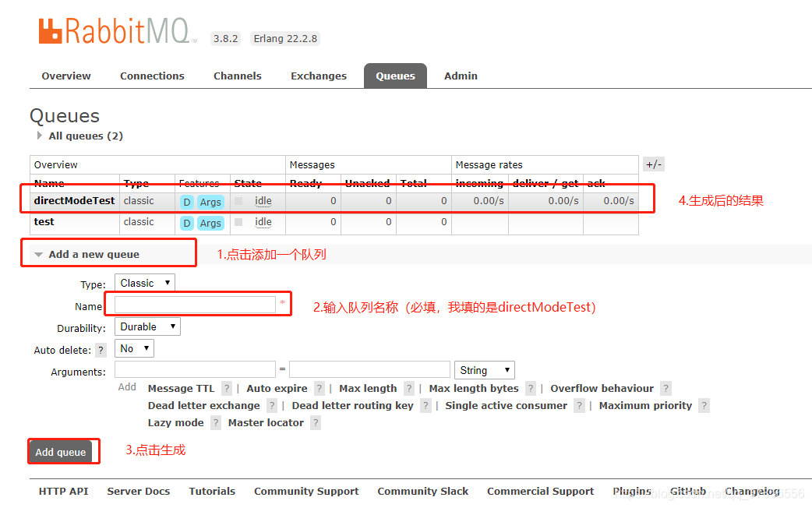Open help icon beside Message TTL
812x508 pixels.
pyautogui.click(x=226, y=388)
